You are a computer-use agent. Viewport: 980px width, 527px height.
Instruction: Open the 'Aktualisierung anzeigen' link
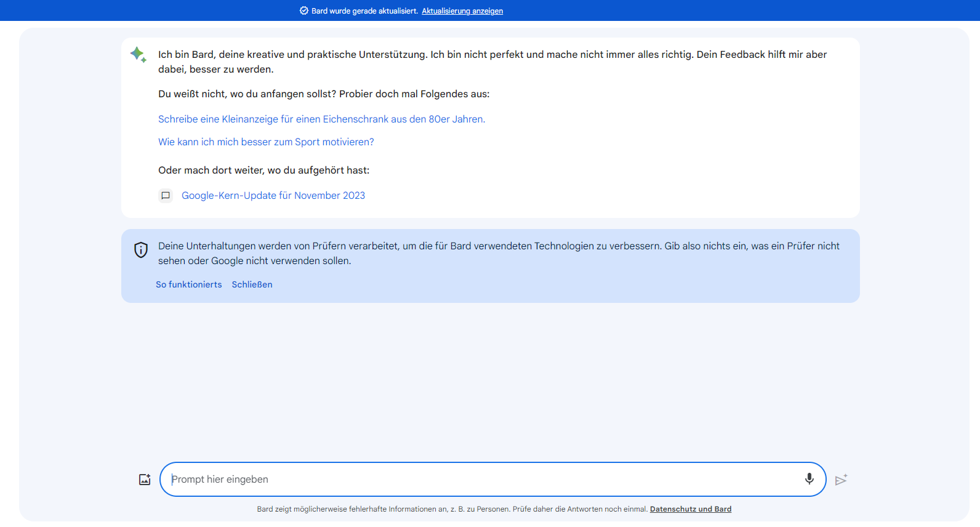coord(462,11)
